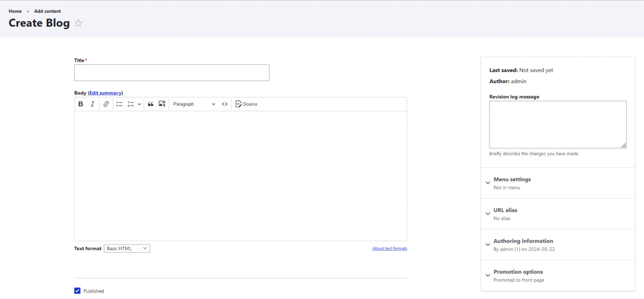Open About text formats link

click(x=390, y=249)
